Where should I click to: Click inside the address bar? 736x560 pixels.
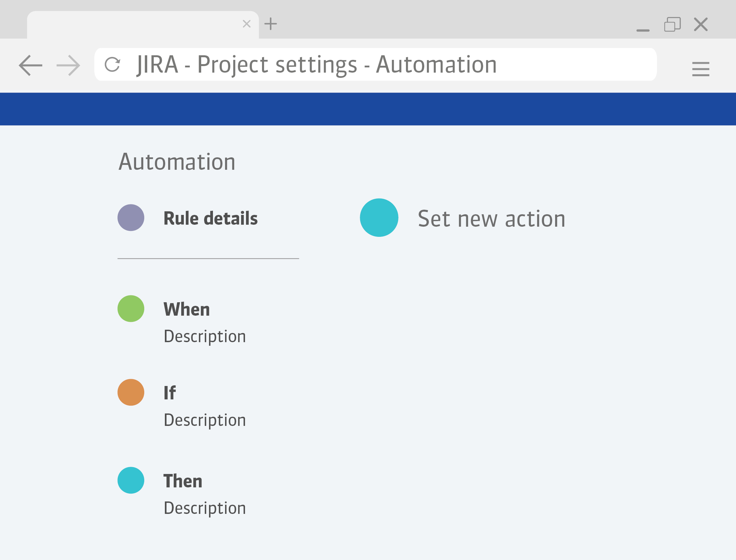point(367,64)
